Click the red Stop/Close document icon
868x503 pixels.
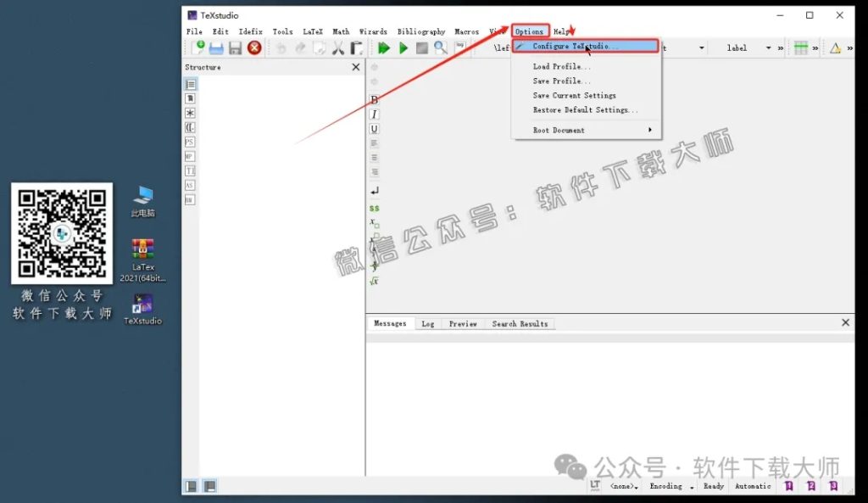(254, 48)
